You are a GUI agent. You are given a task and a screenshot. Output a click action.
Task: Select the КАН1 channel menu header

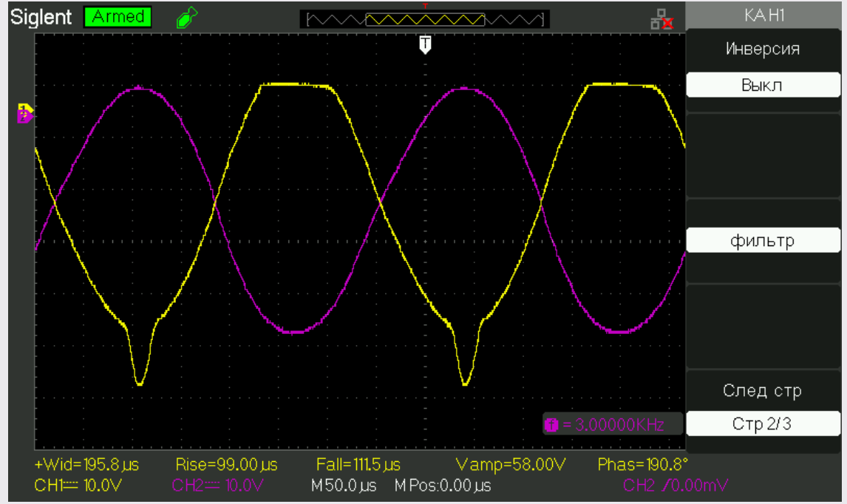pos(762,16)
